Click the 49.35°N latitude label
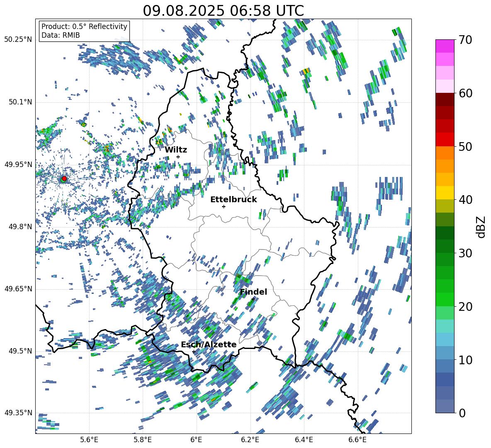Viewport: 491px width, 448px height. coord(18,413)
